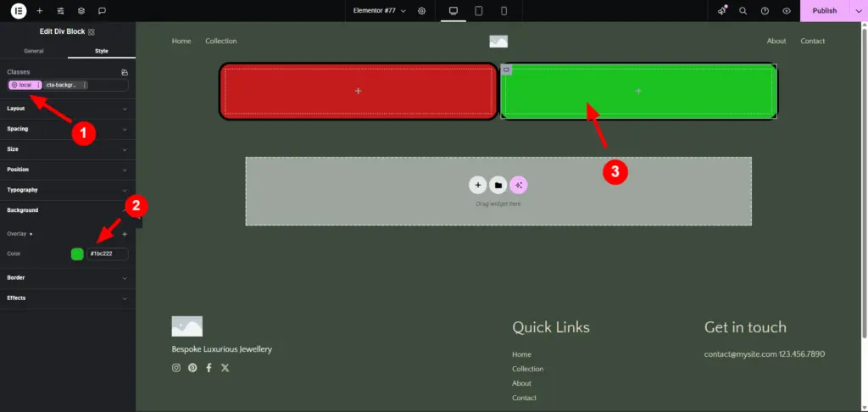
Task: Switch to the General tab
Action: [x=34, y=51]
